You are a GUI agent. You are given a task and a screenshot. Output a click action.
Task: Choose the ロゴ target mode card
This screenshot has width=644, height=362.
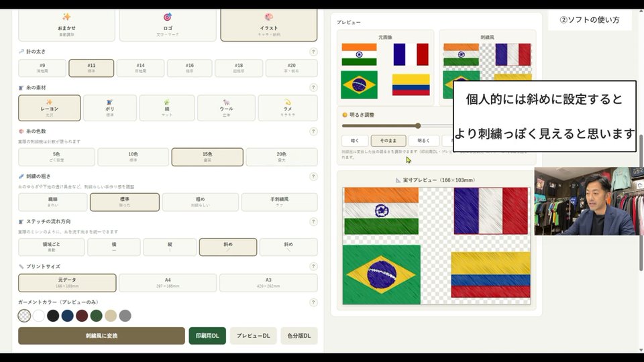[x=168, y=25]
